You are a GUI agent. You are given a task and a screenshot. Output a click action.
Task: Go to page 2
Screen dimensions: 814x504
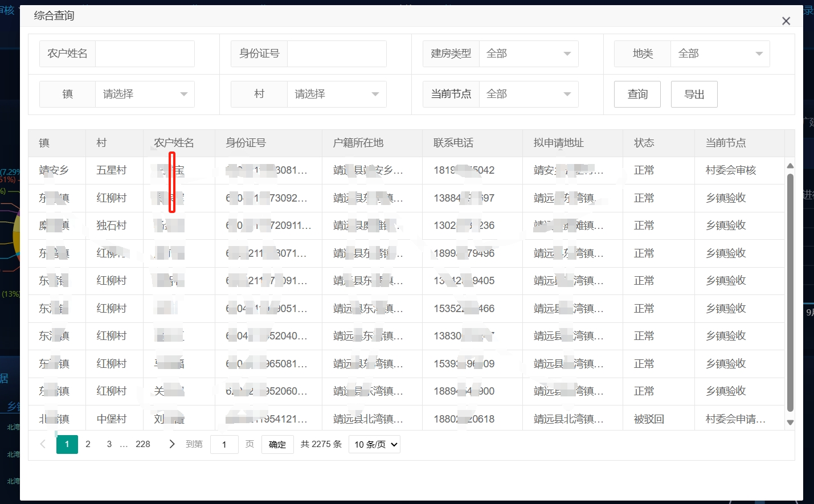pyautogui.click(x=88, y=444)
